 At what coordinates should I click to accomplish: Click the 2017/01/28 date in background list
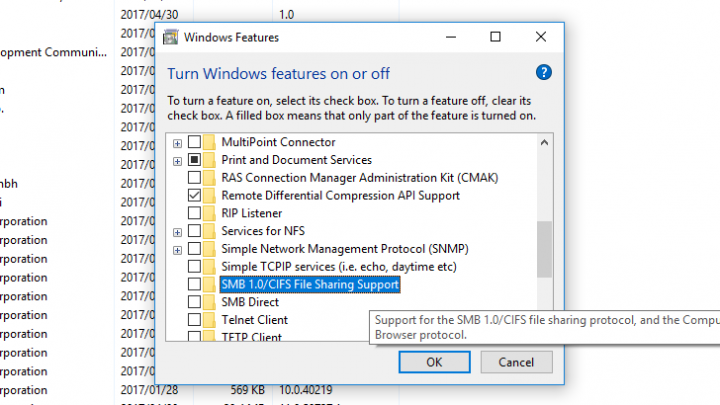tap(149, 390)
